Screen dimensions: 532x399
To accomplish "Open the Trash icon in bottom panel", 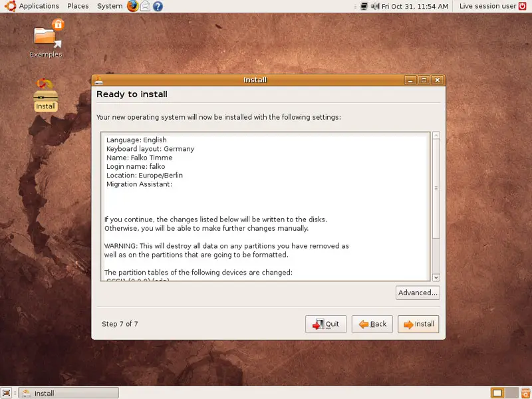I will (525, 393).
